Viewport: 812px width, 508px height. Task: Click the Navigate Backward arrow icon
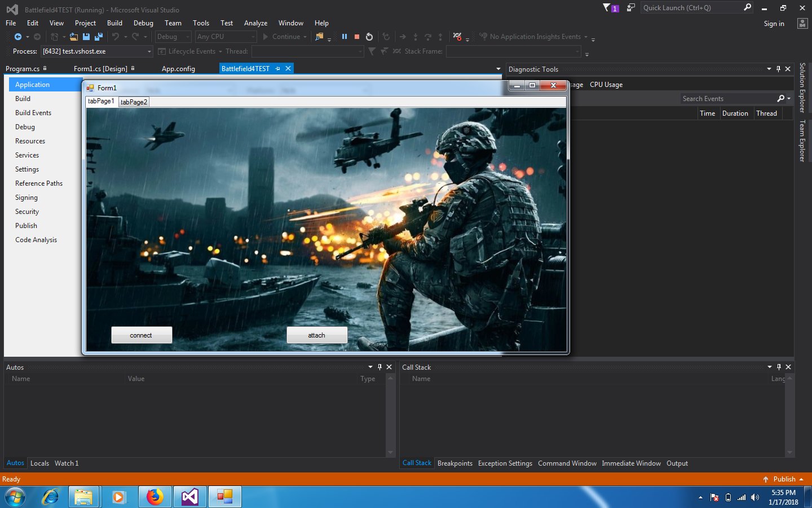click(x=18, y=37)
